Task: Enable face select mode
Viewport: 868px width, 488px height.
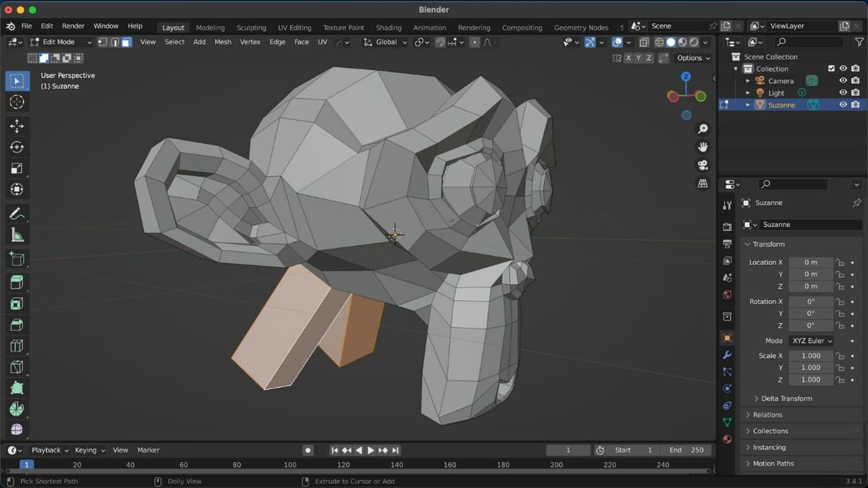Action: pyautogui.click(x=127, y=42)
